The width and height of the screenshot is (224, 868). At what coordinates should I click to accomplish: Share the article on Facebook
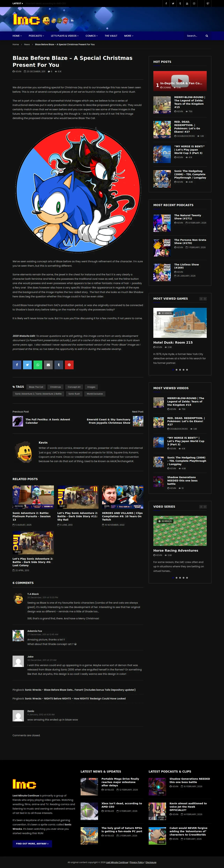tap(17, 365)
